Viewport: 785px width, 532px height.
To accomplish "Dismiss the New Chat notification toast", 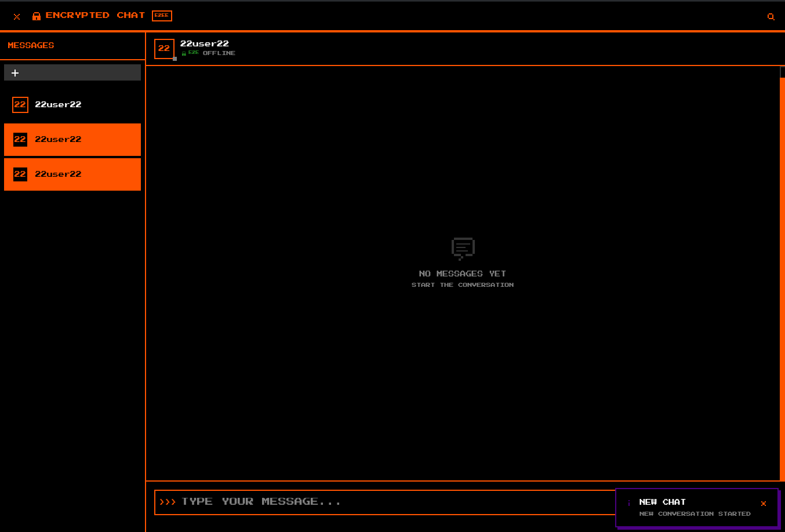I will tap(764, 504).
